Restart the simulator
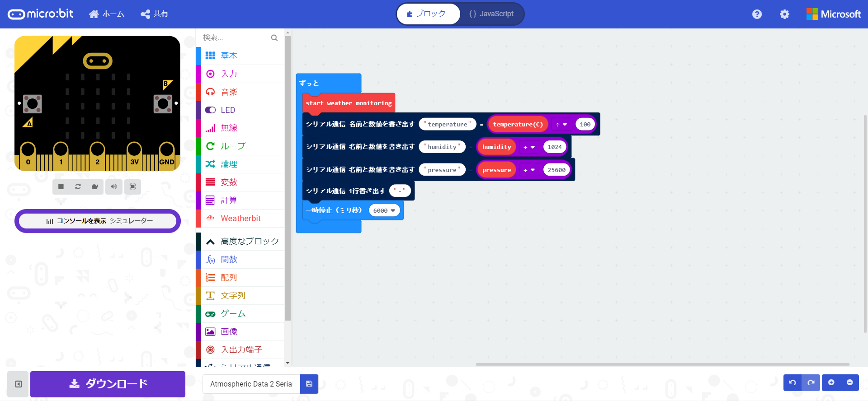 (x=78, y=187)
